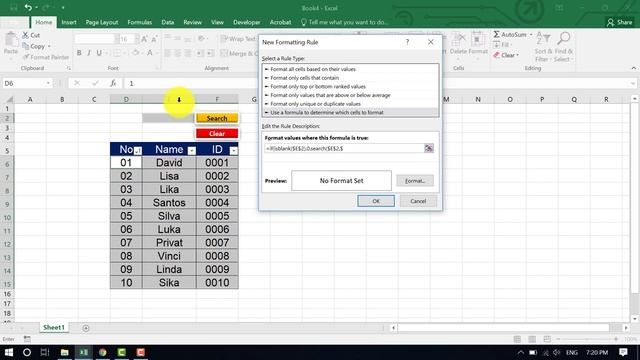The image size is (640, 360).
Task: Select 'Format only cells that contain'
Action: pyautogui.click(x=304, y=78)
